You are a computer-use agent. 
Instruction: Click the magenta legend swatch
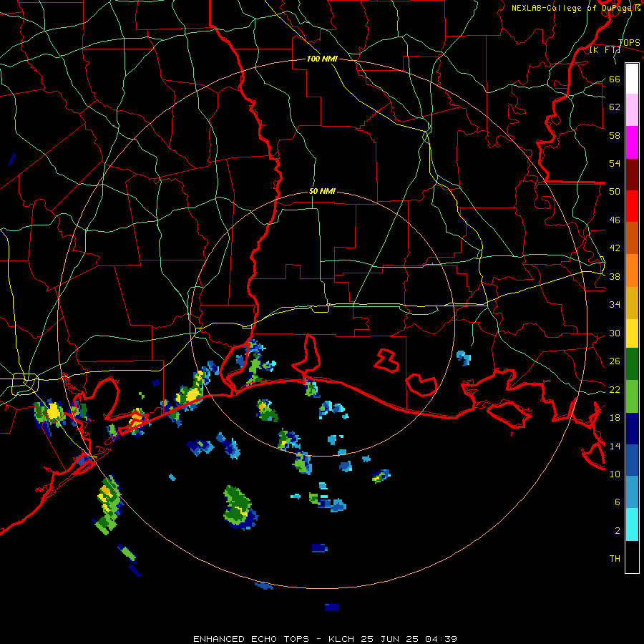click(x=632, y=142)
